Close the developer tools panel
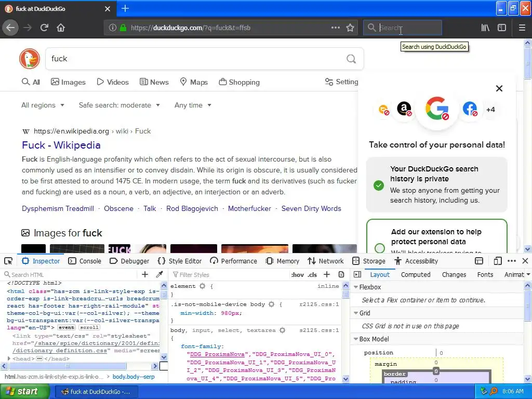The image size is (532, 399). [525, 261]
